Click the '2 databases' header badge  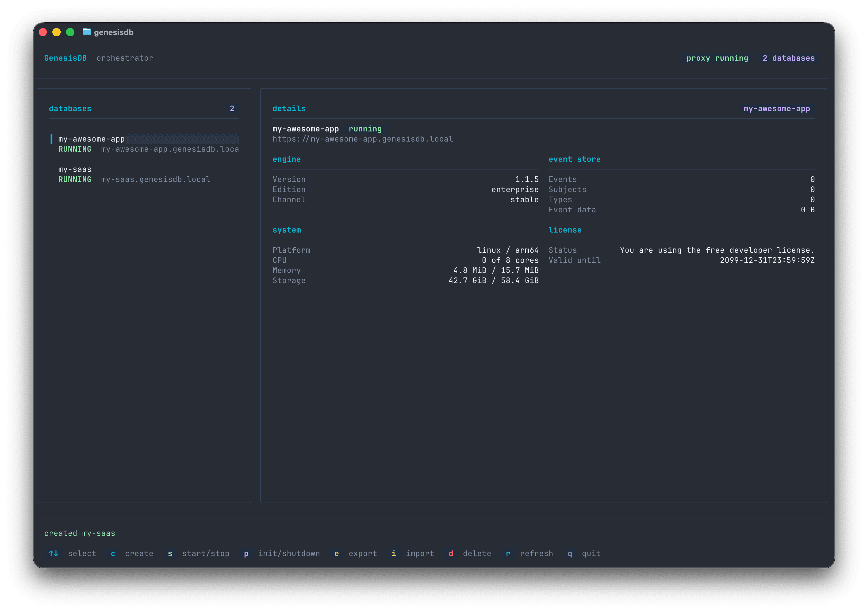point(788,58)
